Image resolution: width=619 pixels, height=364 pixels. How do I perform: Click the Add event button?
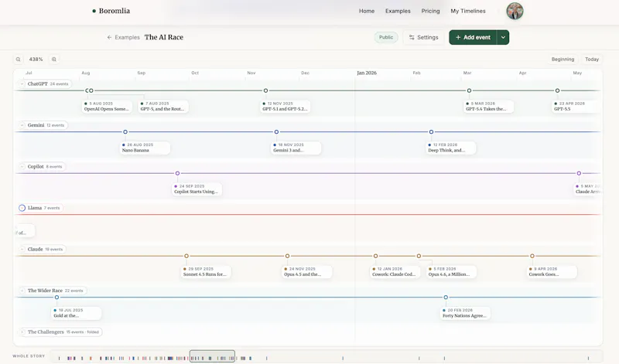click(x=473, y=37)
